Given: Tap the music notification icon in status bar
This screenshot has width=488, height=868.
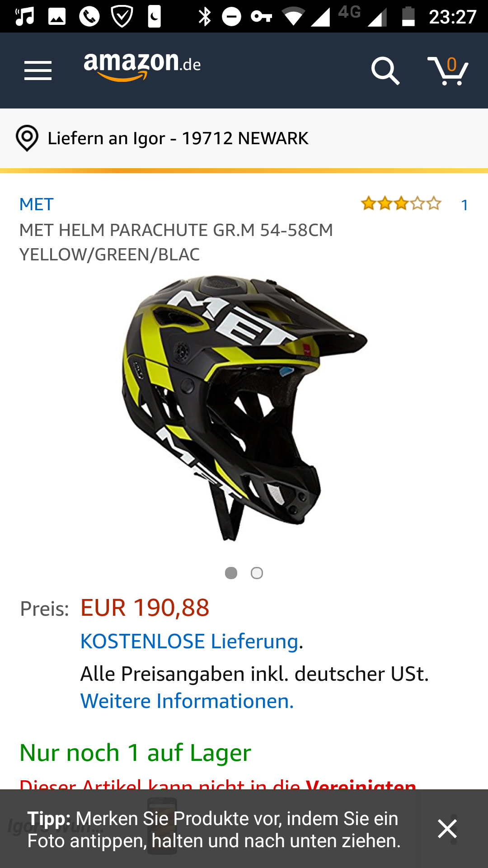Looking at the screenshot, I should [x=25, y=17].
